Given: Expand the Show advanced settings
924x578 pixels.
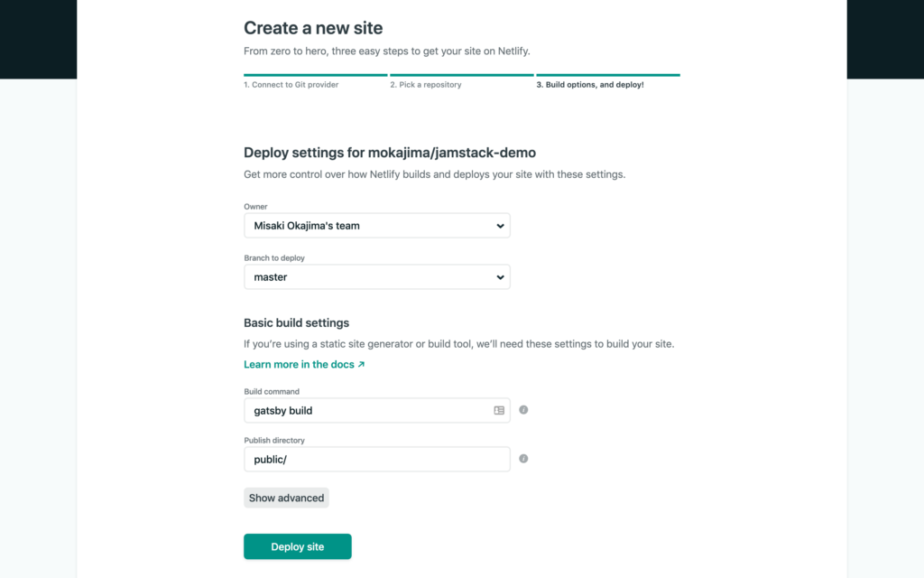Looking at the screenshot, I should pos(286,498).
